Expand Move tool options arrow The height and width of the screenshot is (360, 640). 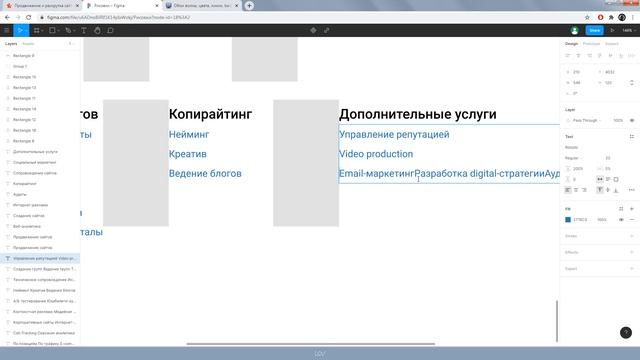coord(26,31)
